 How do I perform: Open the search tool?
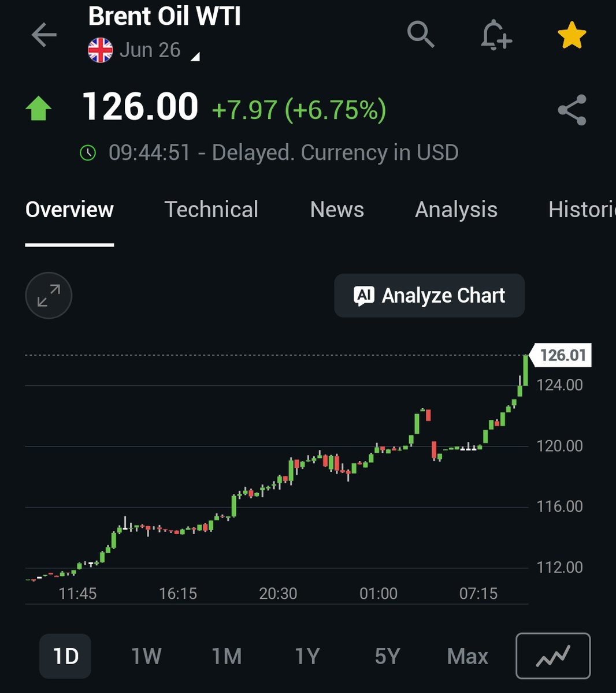(421, 36)
